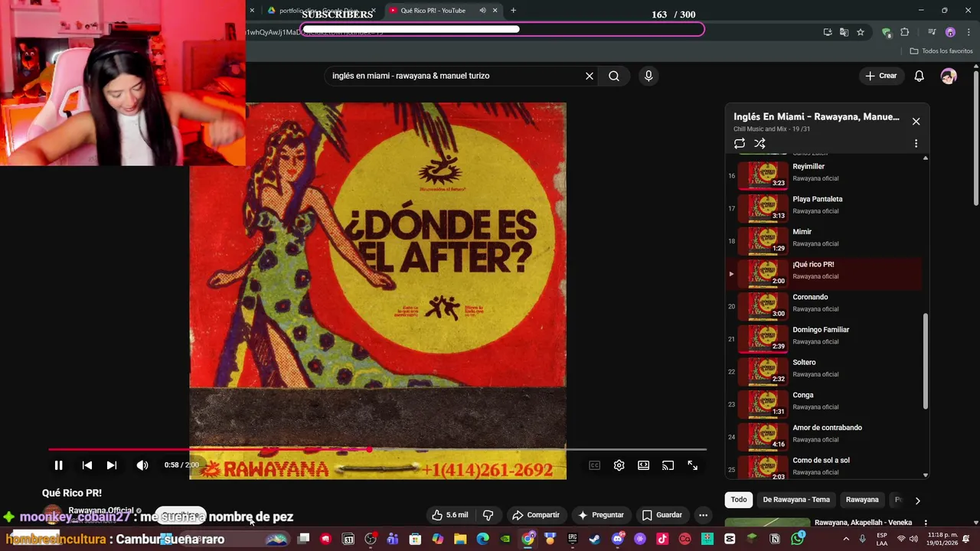Image resolution: width=980 pixels, height=551 pixels.
Task: Cast video to another device
Action: 668,465
